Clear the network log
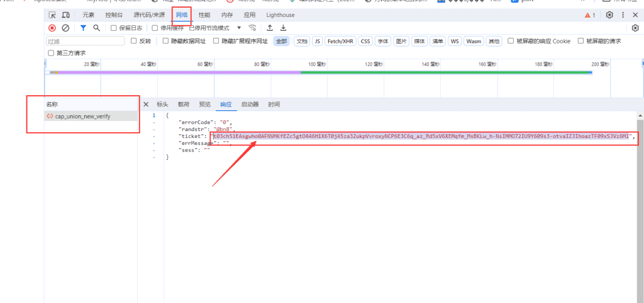The height and width of the screenshot is (303, 644). tap(65, 28)
